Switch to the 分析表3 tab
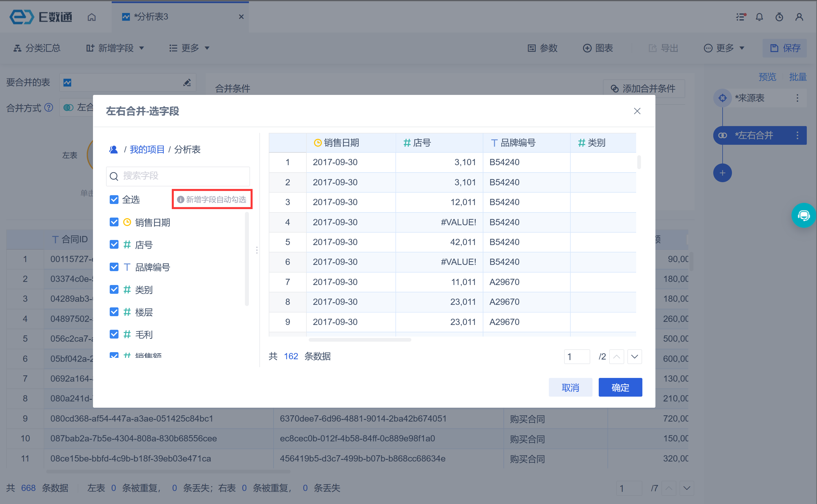The width and height of the screenshot is (817, 504). coord(151,17)
